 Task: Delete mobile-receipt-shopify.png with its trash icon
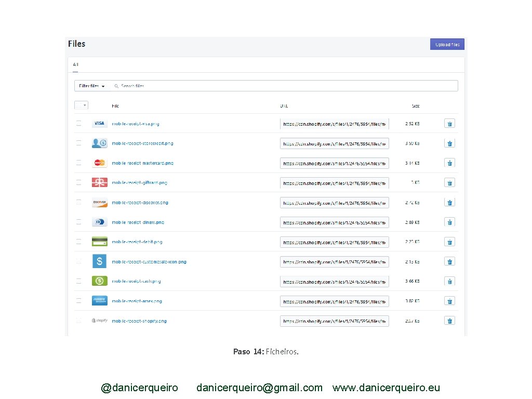pos(449,321)
